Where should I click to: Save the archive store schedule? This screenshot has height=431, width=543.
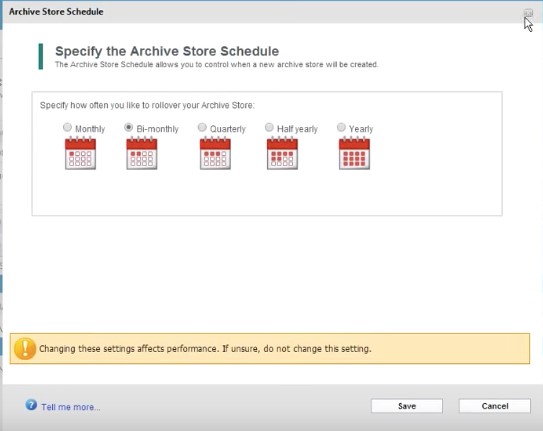tap(407, 406)
